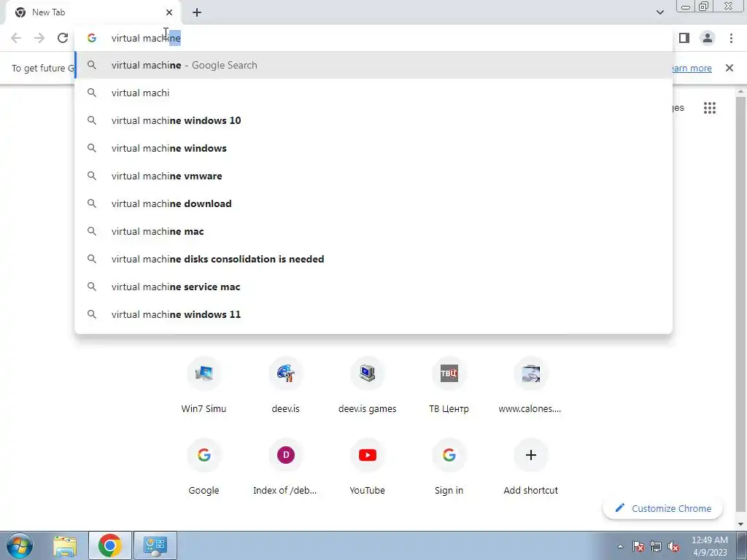Open the Google shortcut tile
The image size is (747, 560).
[204, 467]
